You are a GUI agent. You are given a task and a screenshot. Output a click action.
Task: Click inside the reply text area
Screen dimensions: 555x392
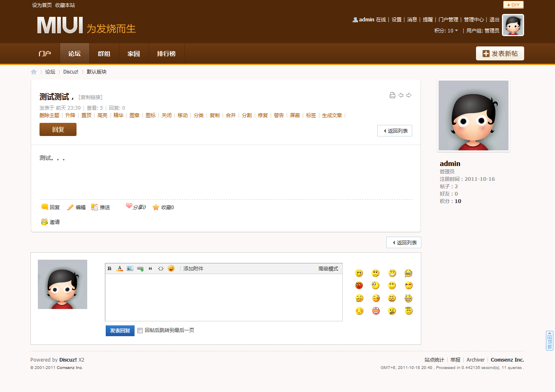pos(223,297)
